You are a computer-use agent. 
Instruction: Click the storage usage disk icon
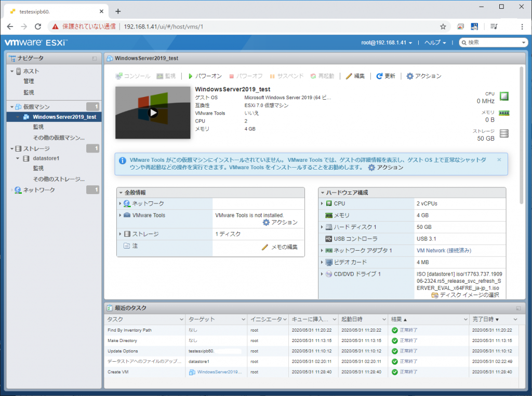(x=504, y=133)
